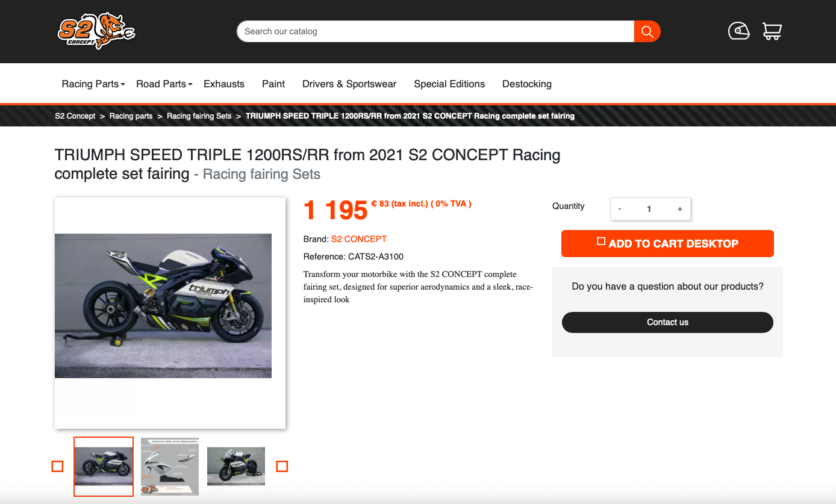This screenshot has height=504, width=836.
Task: Click previous thumbnail arrow square
Action: [x=57, y=466]
